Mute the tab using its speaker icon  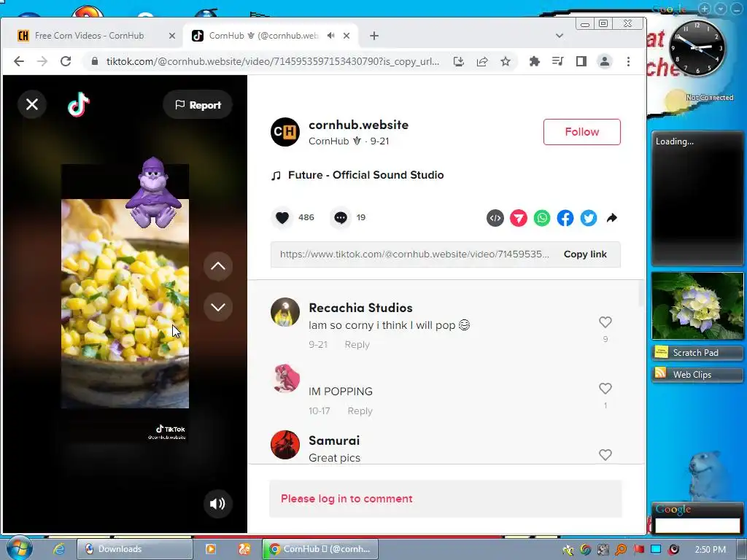pos(330,36)
